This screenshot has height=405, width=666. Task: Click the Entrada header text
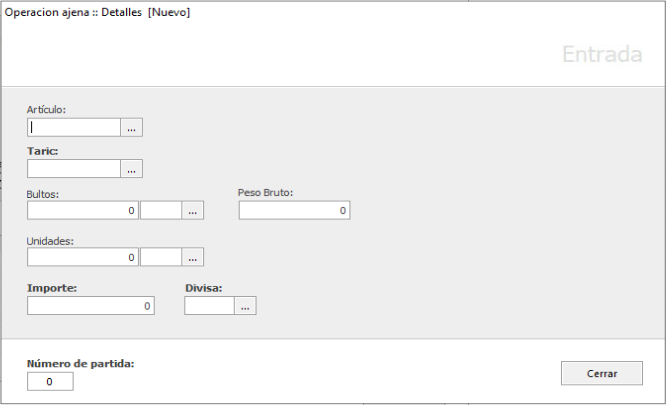(x=601, y=54)
